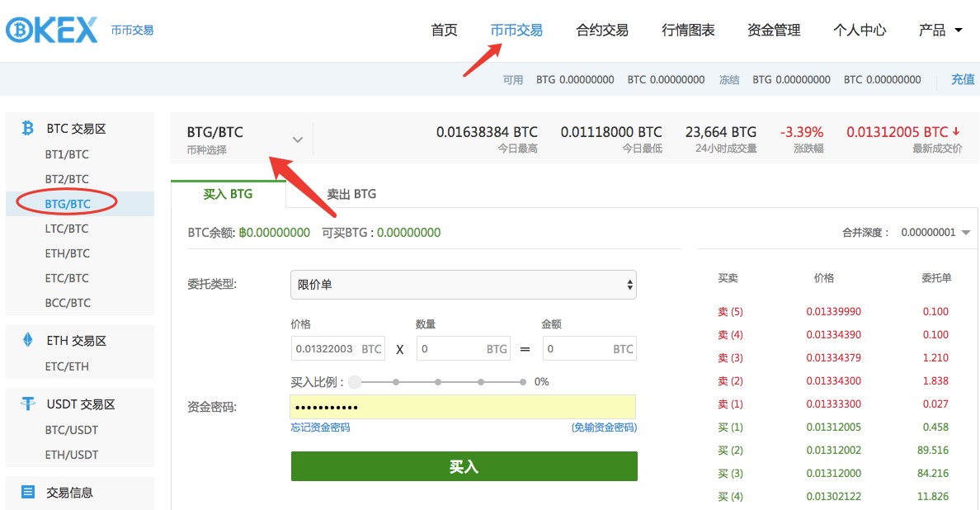The width and height of the screenshot is (980, 510).
Task: Click the red down arrow by latest price
Action: point(956,131)
